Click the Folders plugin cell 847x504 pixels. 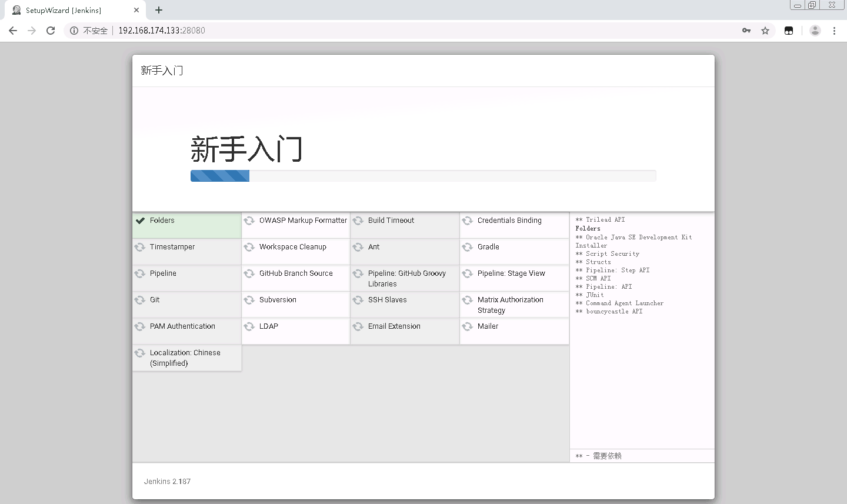click(x=187, y=225)
